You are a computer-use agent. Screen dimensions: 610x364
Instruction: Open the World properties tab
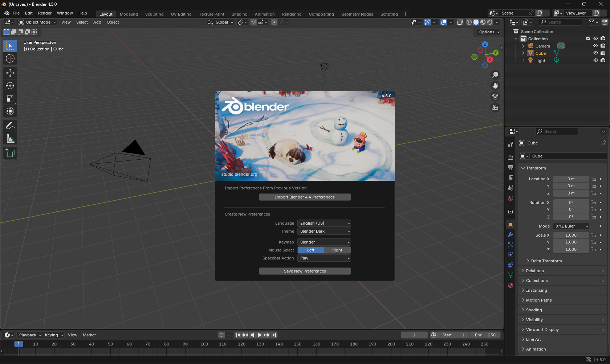510,198
